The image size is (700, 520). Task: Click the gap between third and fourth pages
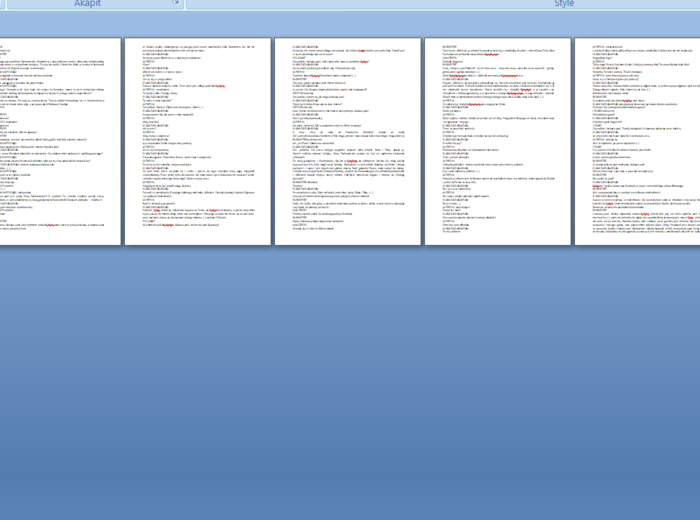[x=422, y=140]
